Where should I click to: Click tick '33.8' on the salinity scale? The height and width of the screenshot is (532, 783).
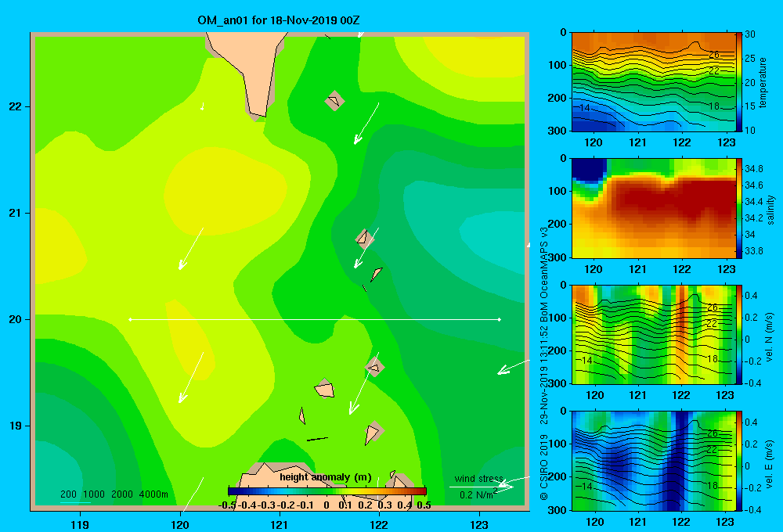[753, 251]
